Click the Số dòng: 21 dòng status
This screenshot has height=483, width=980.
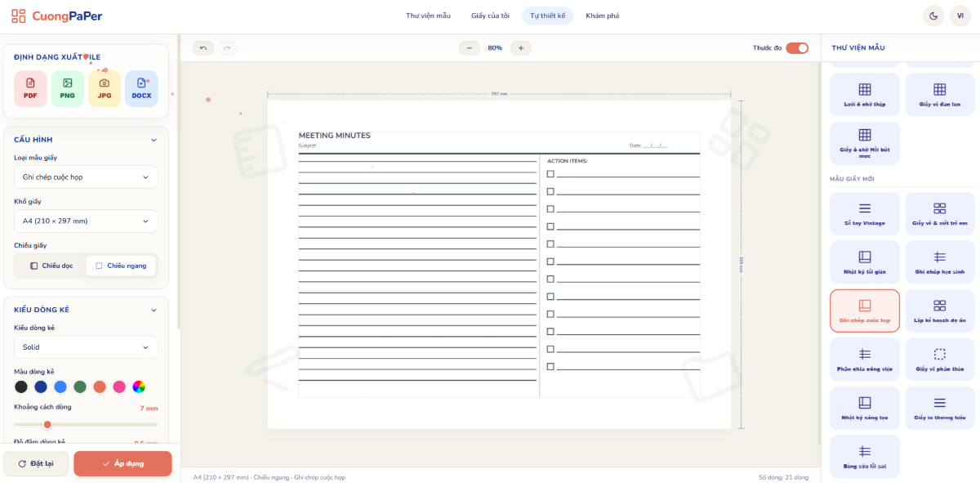click(783, 476)
